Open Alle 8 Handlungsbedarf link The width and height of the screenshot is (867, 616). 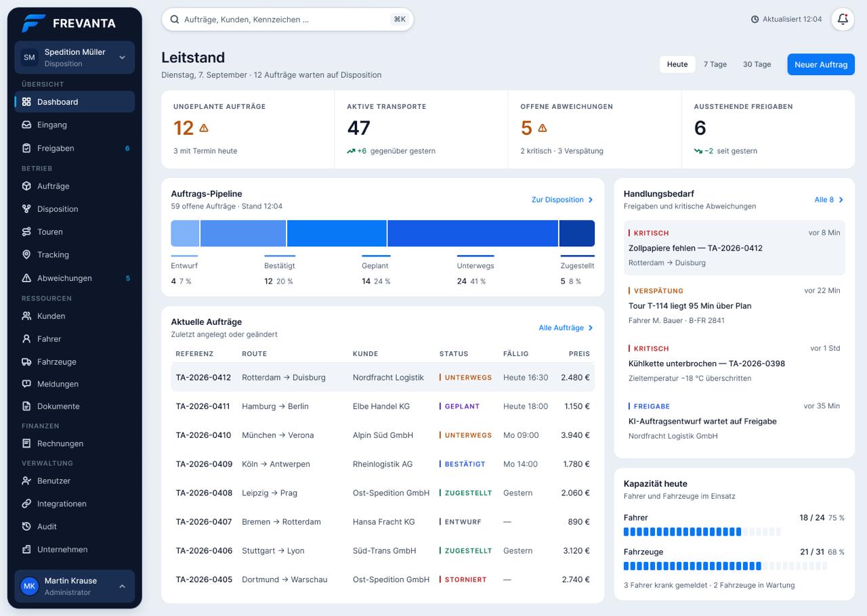pos(829,200)
